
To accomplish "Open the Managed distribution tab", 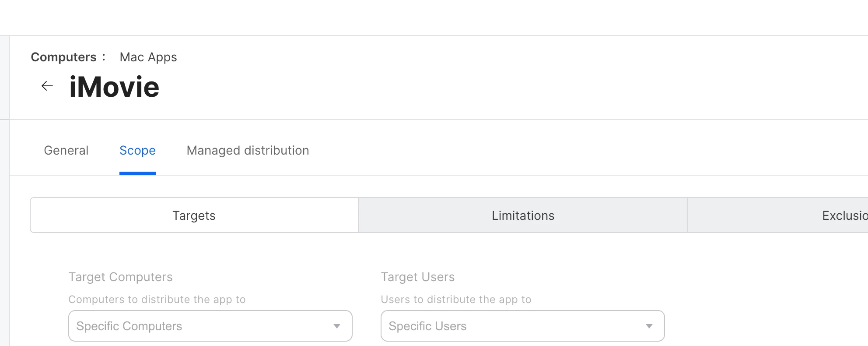I will [x=248, y=150].
